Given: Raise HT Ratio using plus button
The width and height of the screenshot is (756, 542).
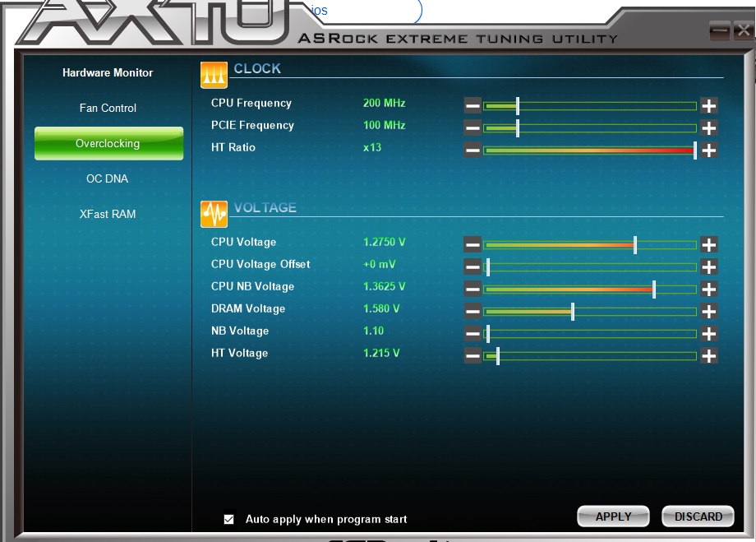Looking at the screenshot, I should 708,151.
